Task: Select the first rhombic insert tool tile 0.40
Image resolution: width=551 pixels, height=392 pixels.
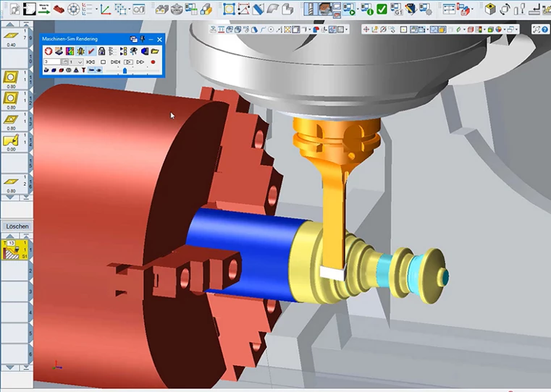Action: pyautogui.click(x=12, y=38)
